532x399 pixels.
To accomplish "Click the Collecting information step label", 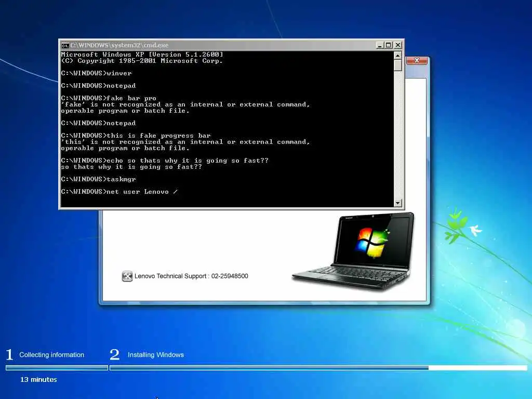I will (51, 355).
